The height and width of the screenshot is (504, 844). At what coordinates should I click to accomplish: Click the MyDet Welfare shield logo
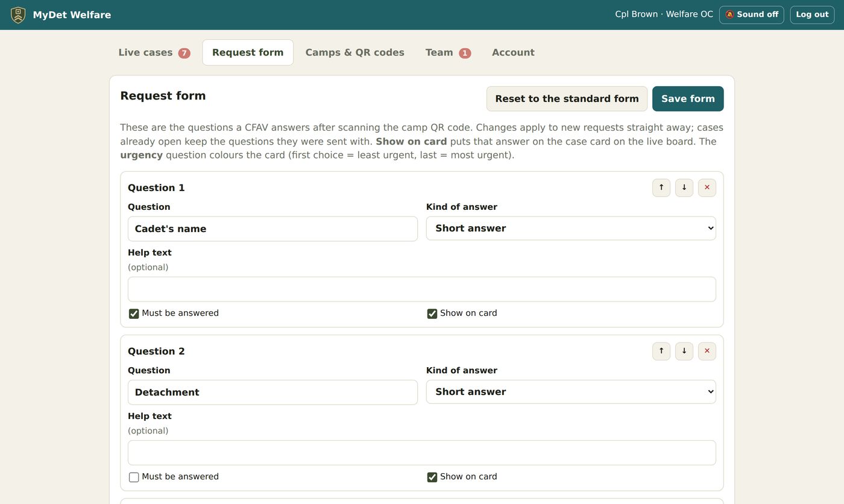click(18, 15)
